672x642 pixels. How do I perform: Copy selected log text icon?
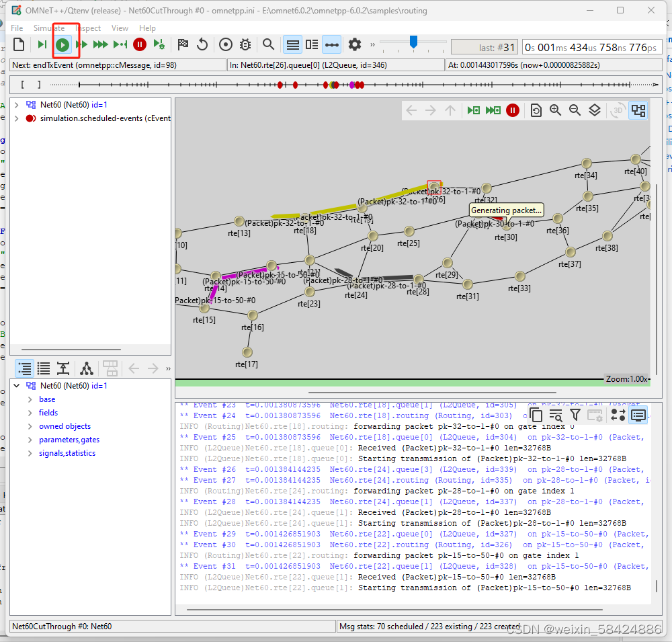click(536, 415)
